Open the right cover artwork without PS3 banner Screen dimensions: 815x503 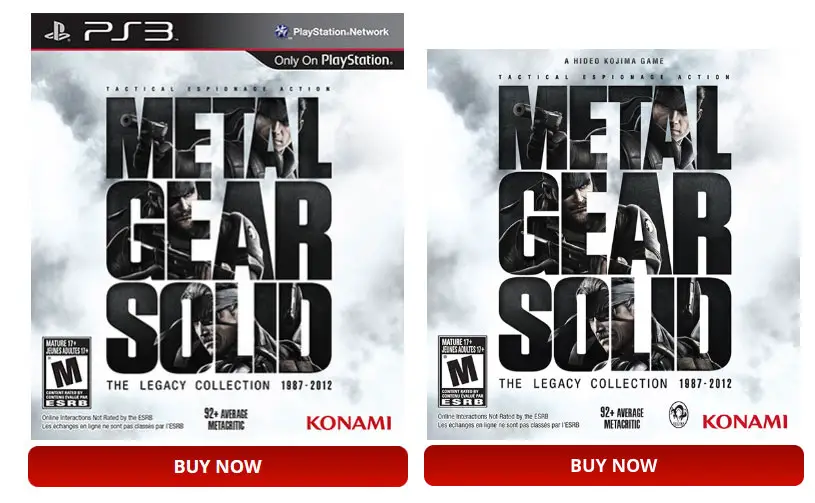613,240
